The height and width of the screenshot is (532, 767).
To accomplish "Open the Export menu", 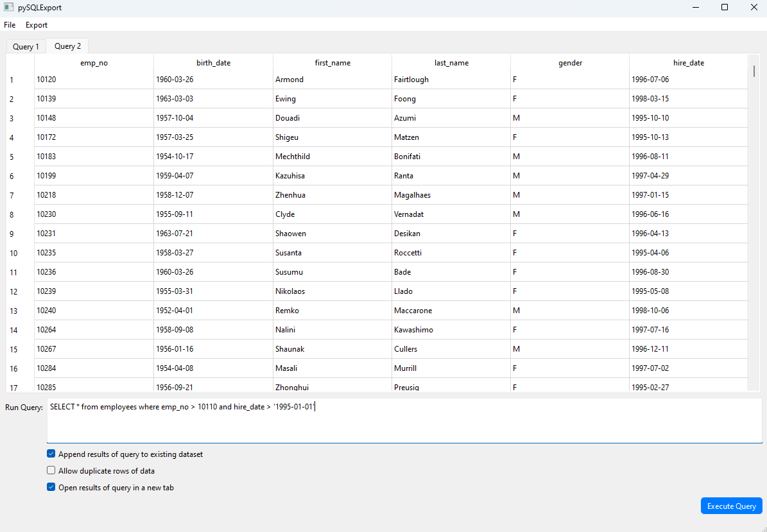I will click(x=37, y=25).
